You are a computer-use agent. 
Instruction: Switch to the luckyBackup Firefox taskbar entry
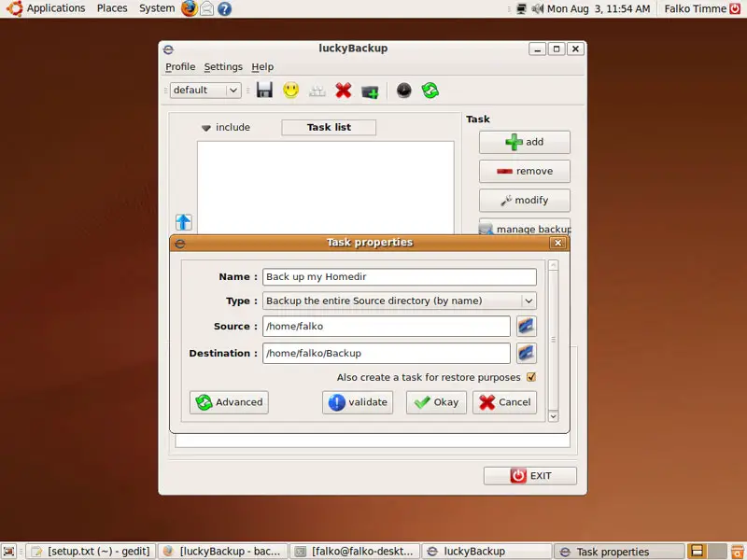click(223, 552)
